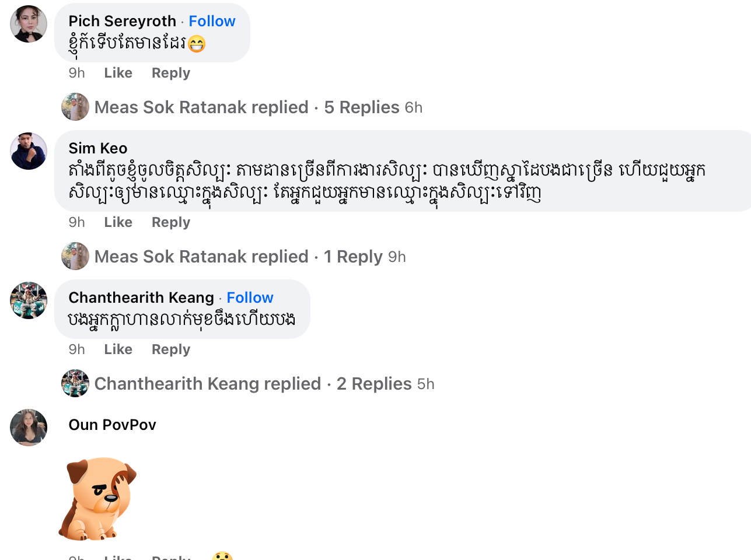Expand 1 Reply under Sim Keo's comment
The image size is (751, 560).
pos(353,257)
